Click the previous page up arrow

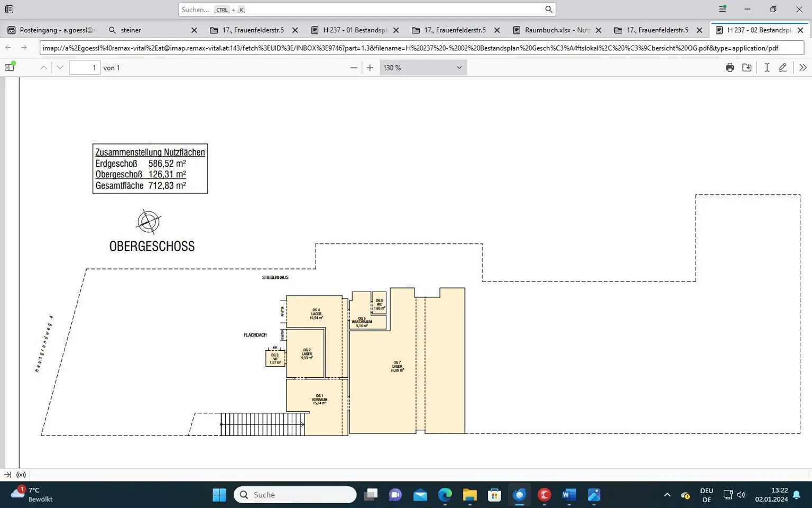coord(44,68)
